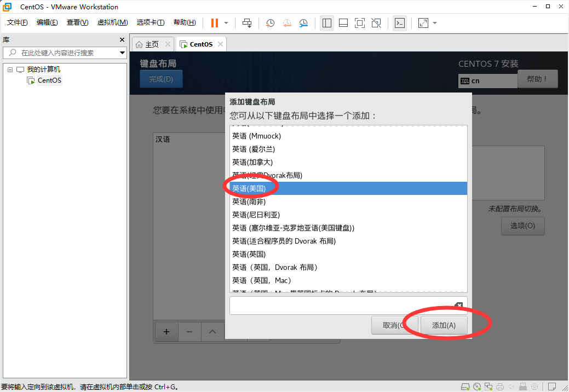Open the library search dropdown arrow
The width and height of the screenshot is (569, 392).
[x=122, y=53]
